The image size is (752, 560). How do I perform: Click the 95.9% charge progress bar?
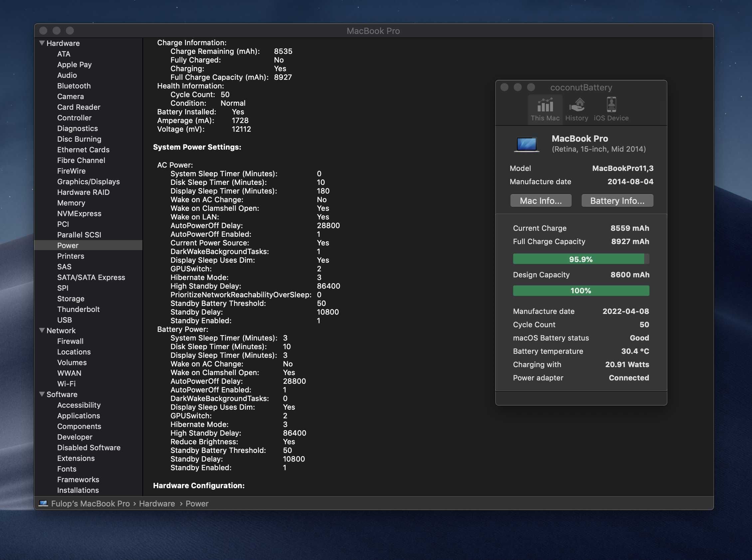click(581, 259)
